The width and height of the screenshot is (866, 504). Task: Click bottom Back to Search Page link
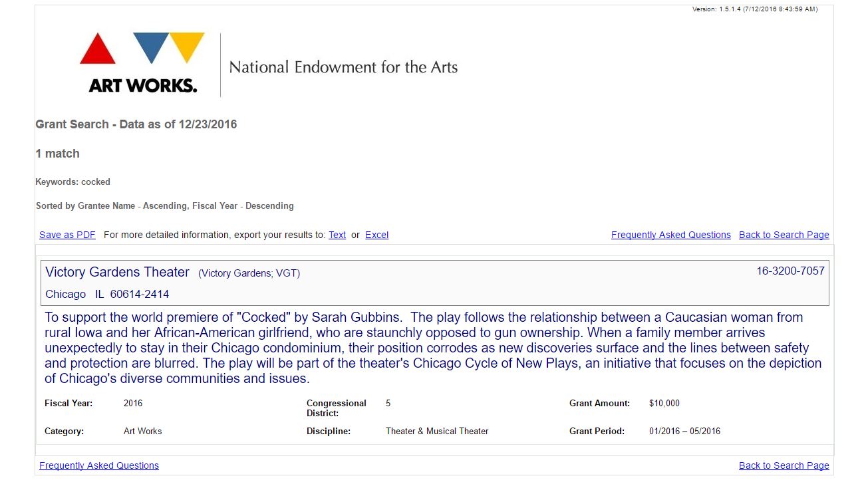[784, 465]
